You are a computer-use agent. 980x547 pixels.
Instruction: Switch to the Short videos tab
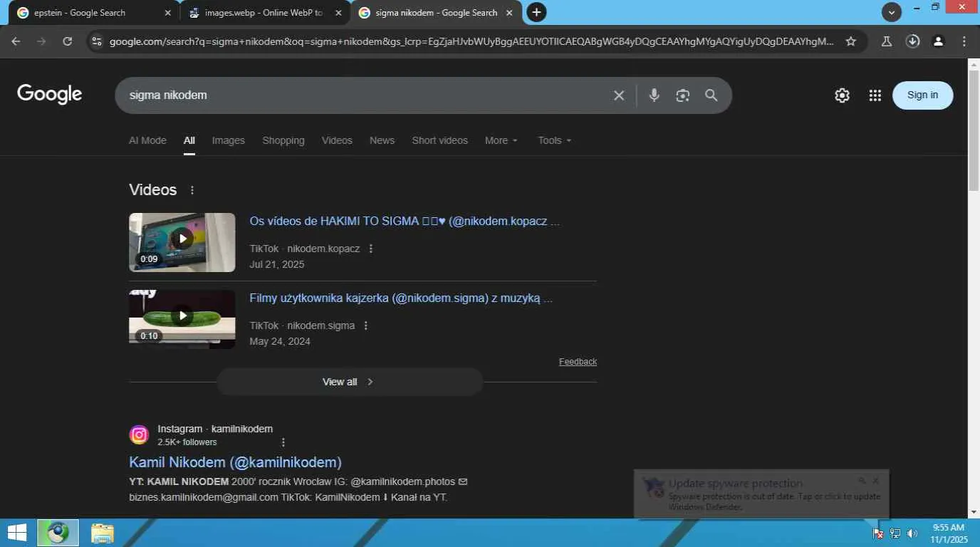pos(439,140)
